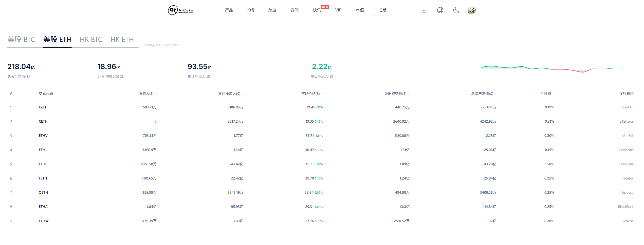644x245 pixels.
Task: Sort by 累计净流入($) column arrows
Action: pos(242,94)
